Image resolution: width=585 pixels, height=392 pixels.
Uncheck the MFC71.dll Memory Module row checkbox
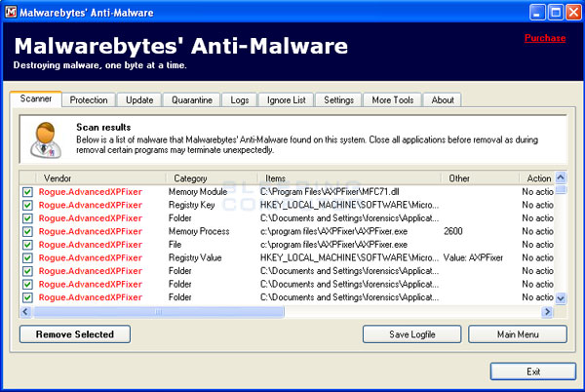[27, 192]
